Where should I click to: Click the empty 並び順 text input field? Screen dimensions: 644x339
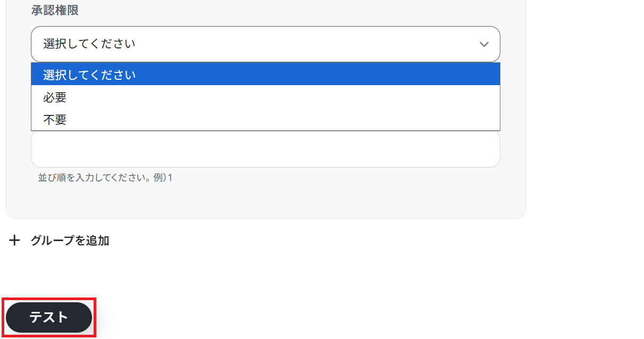265,150
